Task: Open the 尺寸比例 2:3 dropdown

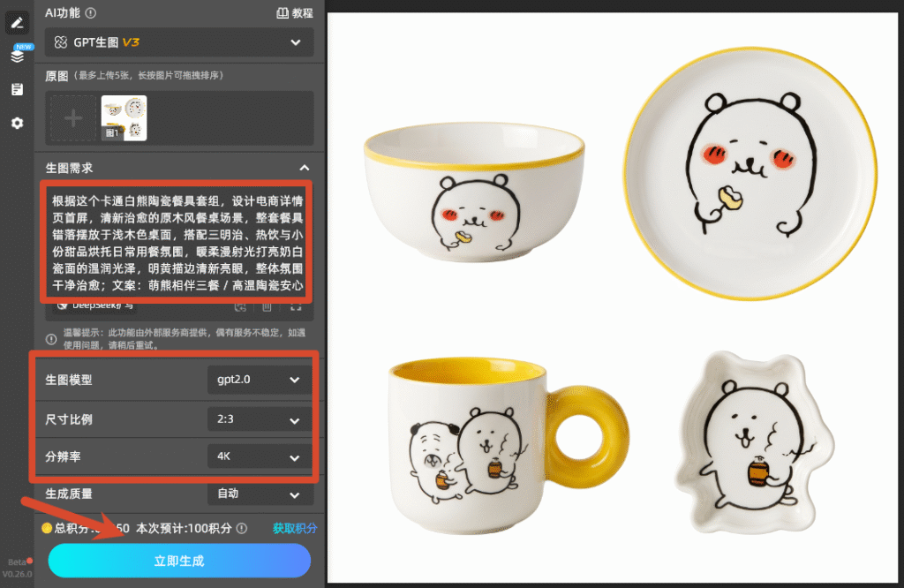Action: [260, 419]
